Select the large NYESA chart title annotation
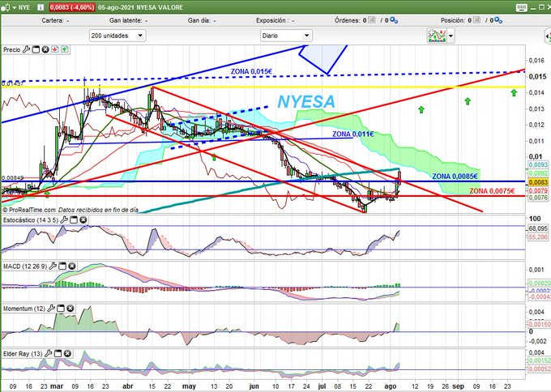This screenshot has width=551, height=392. pyautogui.click(x=306, y=102)
